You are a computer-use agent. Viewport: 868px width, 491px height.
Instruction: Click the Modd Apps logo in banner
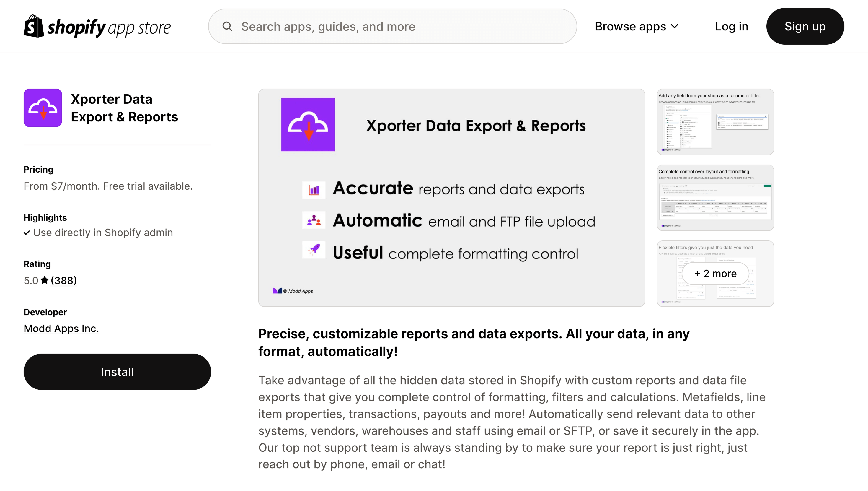pyautogui.click(x=277, y=291)
